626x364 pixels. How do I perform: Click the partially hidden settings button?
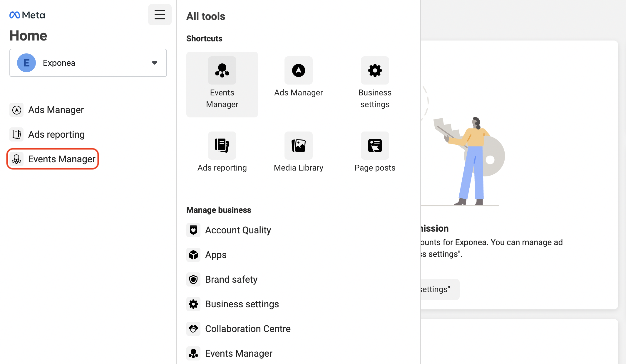pyautogui.click(x=439, y=289)
